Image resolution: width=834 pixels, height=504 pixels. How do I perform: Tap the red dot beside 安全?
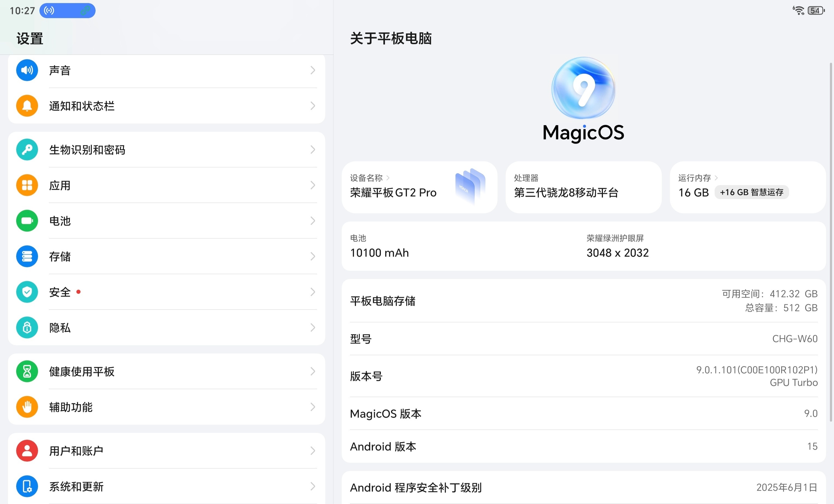tap(79, 292)
